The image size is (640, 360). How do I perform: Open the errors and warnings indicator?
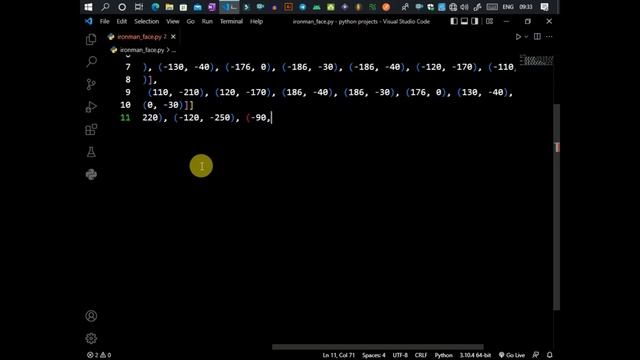click(99, 355)
